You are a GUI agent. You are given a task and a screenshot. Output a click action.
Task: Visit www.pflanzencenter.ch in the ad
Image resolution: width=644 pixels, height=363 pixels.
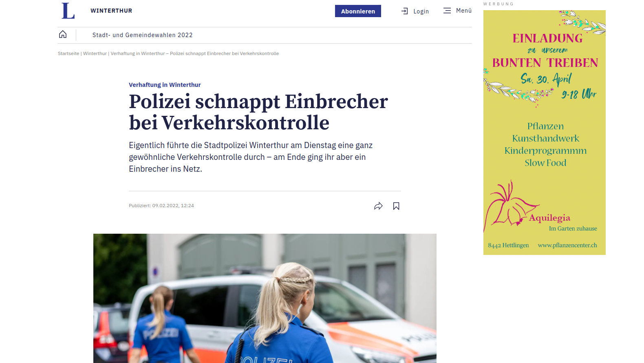click(567, 245)
